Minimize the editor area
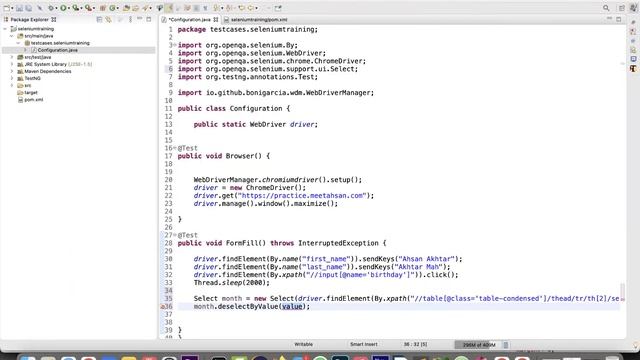Image resolution: width=640 pixels, height=360 pixels. 609,19
